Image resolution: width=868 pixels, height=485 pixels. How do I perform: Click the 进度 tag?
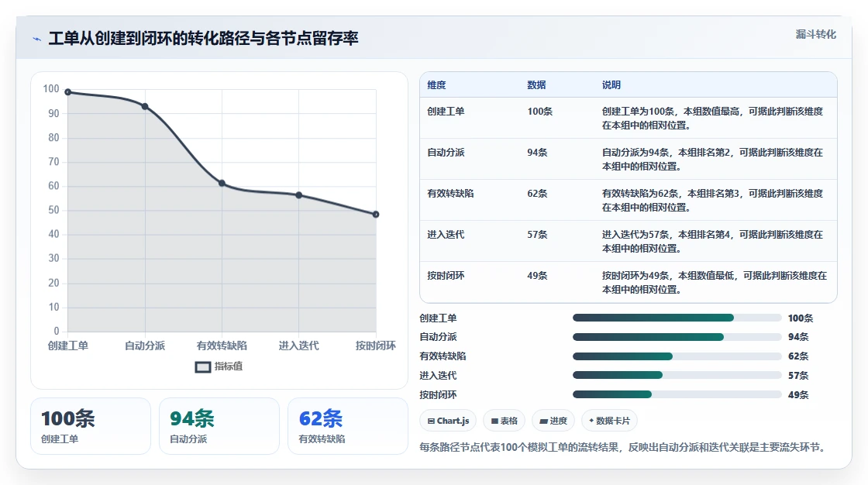pyautogui.click(x=553, y=421)
